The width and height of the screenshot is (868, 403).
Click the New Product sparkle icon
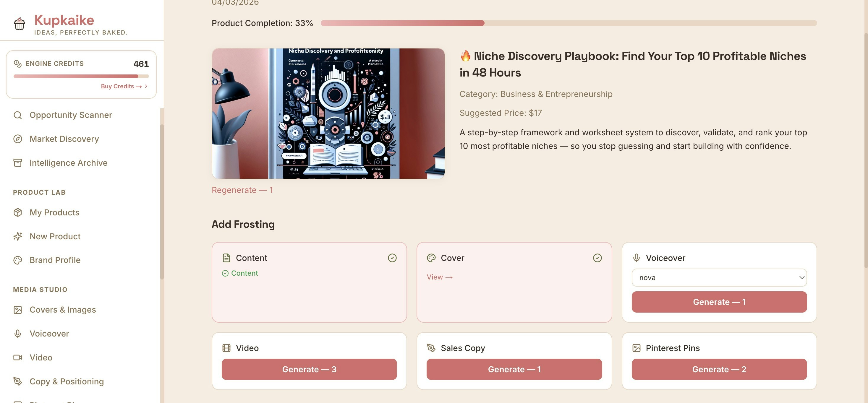pos(17,236)
